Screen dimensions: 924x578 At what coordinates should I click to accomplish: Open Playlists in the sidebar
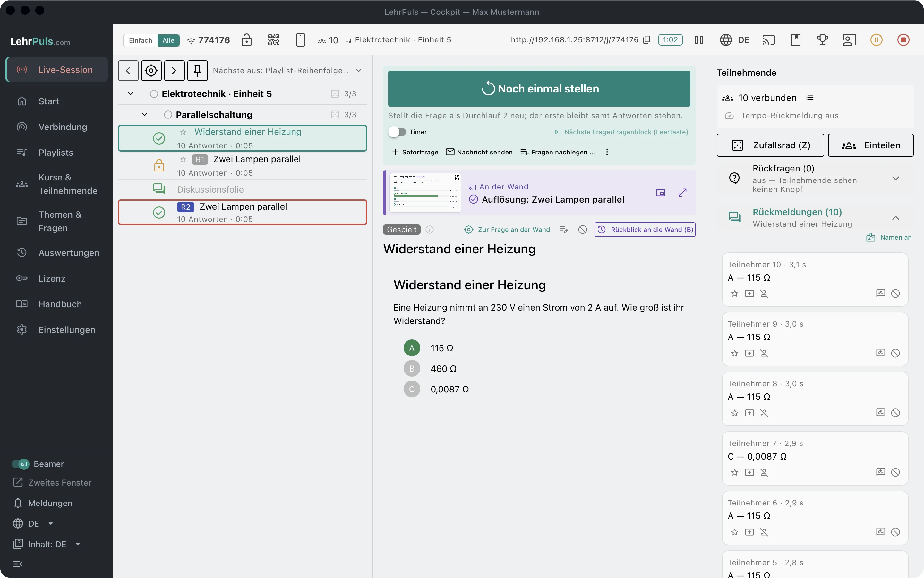tap(56, 153)
